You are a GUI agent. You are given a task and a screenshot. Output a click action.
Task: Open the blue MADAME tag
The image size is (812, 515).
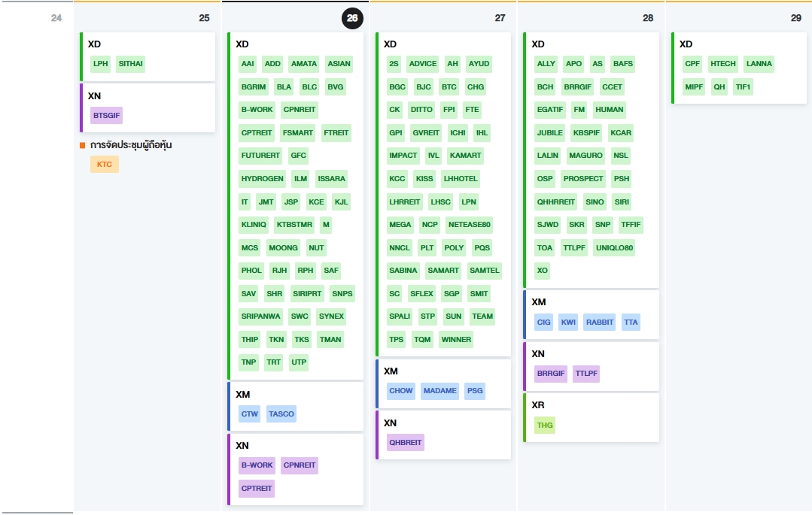[x=439, y=391]
